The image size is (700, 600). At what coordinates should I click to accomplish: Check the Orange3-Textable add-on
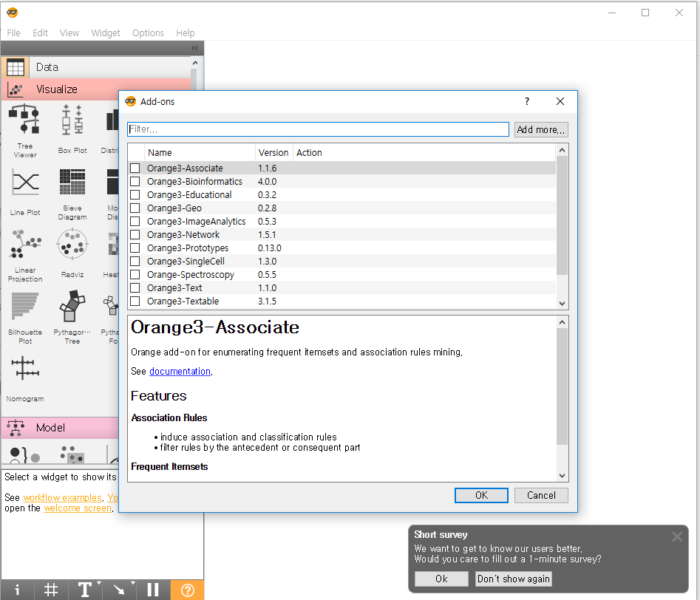point(135,301)
